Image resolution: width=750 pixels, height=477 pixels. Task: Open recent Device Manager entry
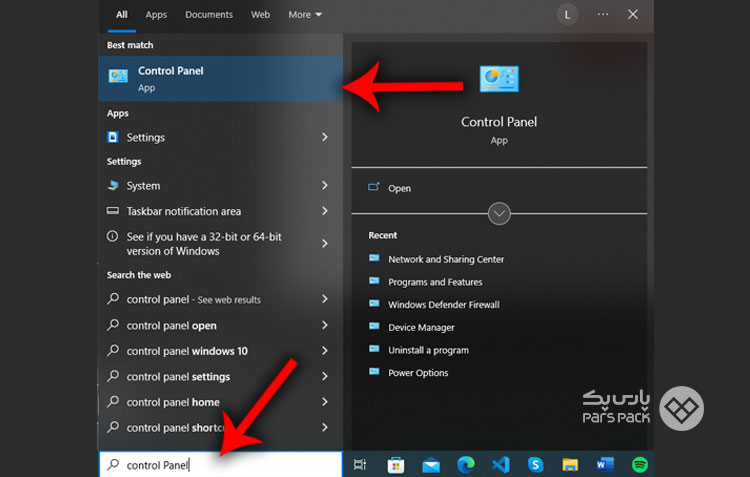[x=421, y=327]
